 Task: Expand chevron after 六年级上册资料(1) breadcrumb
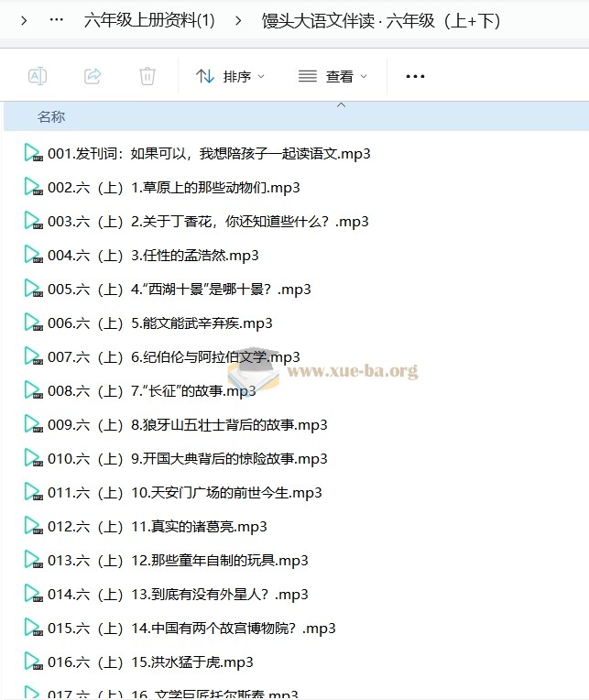[x=238, y=20]
